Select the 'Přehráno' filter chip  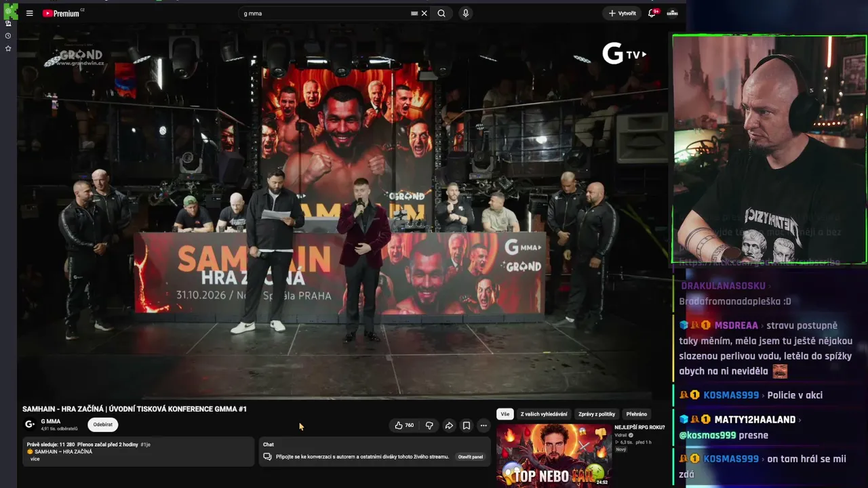[637, 414]
